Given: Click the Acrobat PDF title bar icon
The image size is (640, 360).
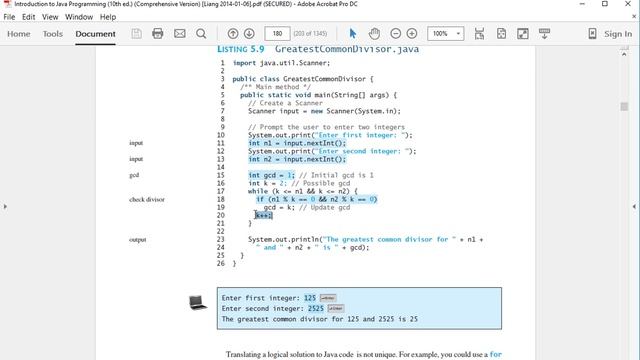Looking at the screenshot, I should tap(7, 4).
